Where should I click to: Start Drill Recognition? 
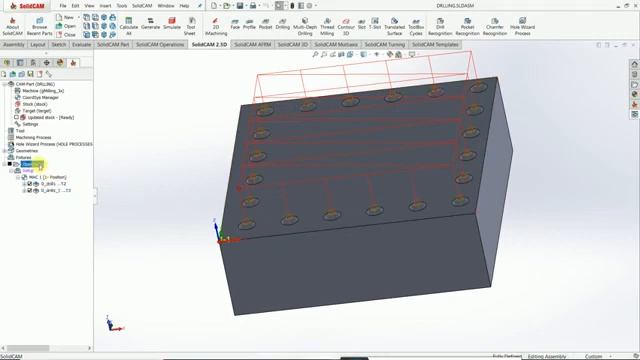tap(440, 27)
